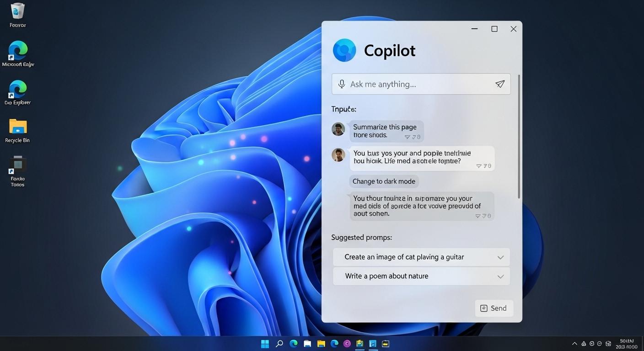Screen dimensions: 644x351
Task: Click the clock in the taskbar
Action: 627,343
